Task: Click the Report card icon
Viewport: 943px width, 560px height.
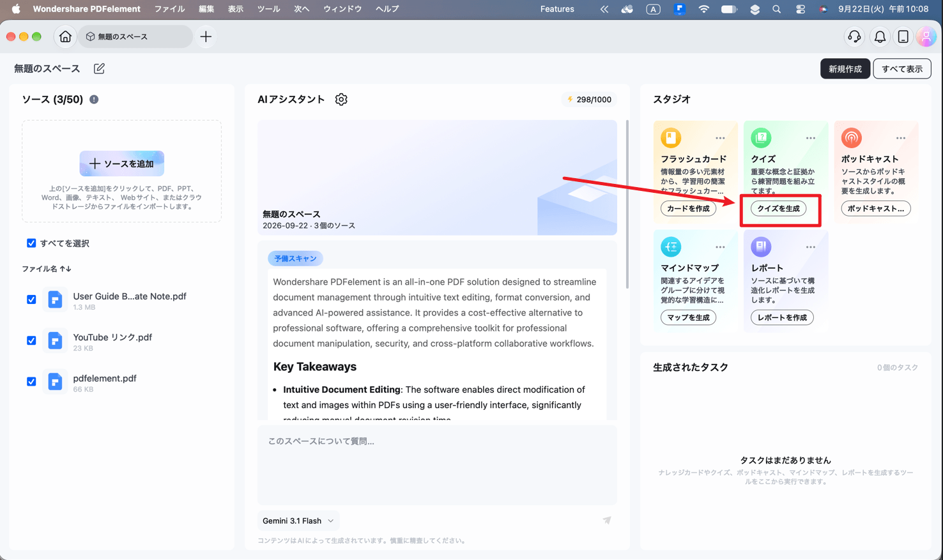Action: pos(761,246)
